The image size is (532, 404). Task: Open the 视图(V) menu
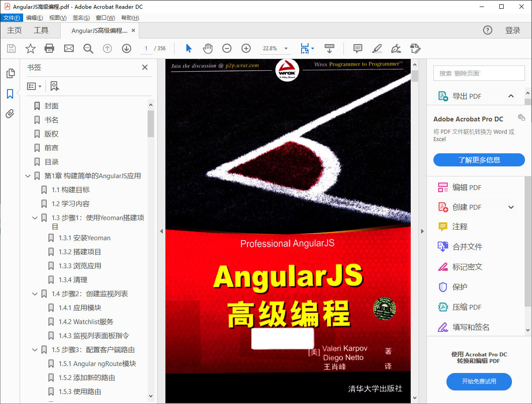click(58, 18)
